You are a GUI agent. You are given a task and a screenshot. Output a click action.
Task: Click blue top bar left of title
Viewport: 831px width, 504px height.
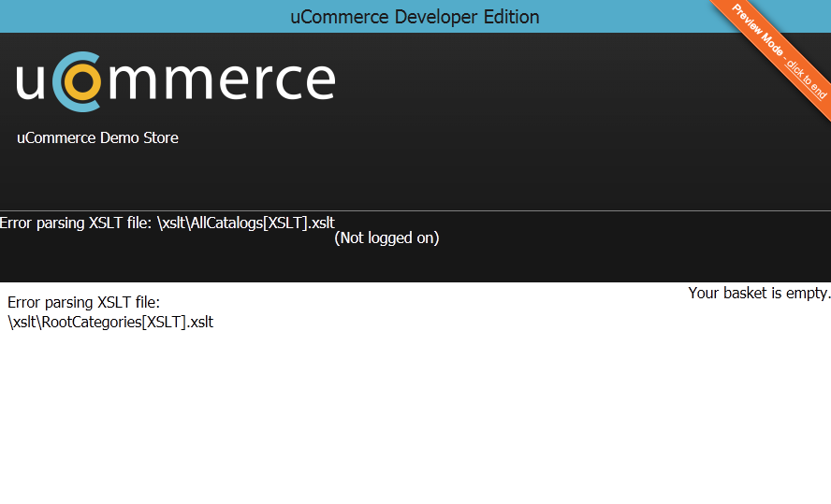point(143,17)
